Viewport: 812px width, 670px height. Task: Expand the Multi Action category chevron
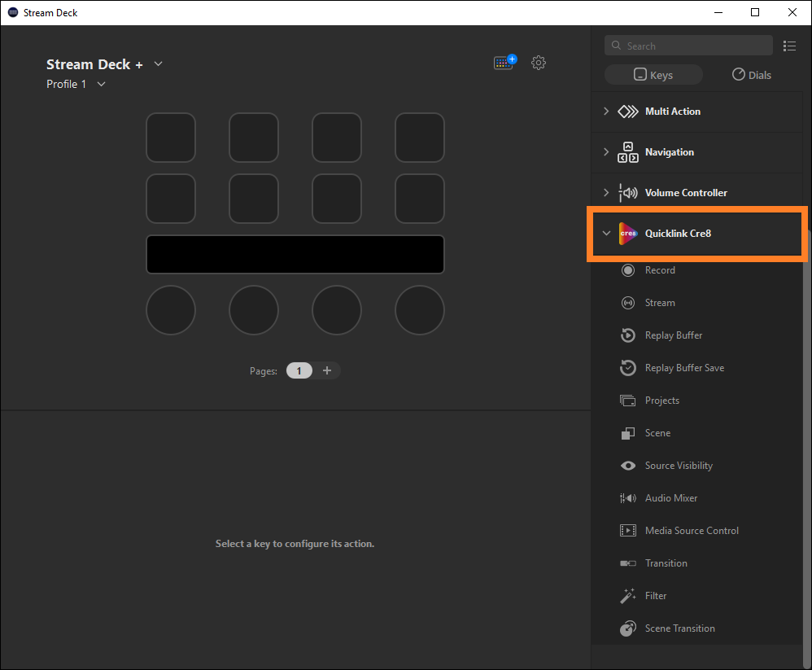(x=606, y=112)
